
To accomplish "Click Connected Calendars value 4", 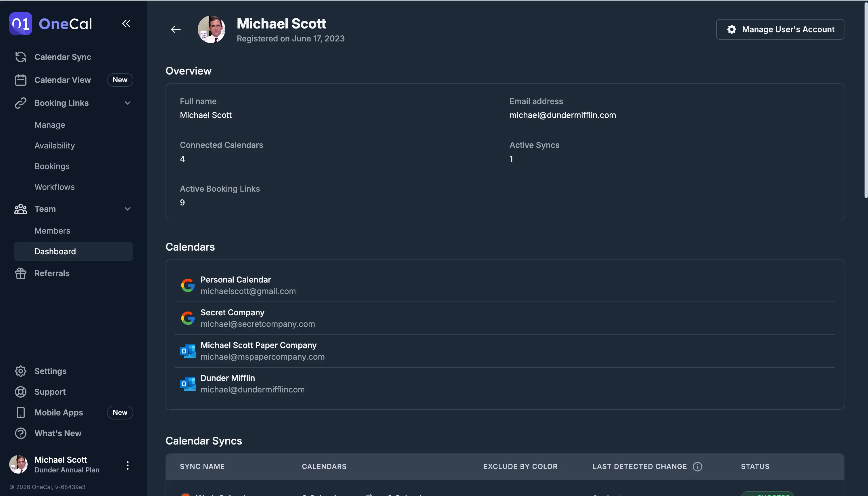I will (183, 159).
